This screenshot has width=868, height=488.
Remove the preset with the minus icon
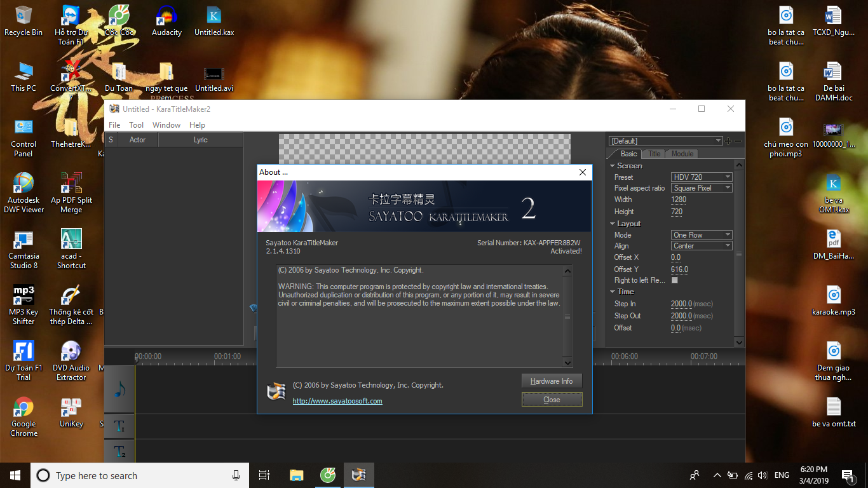click(738, 141)
